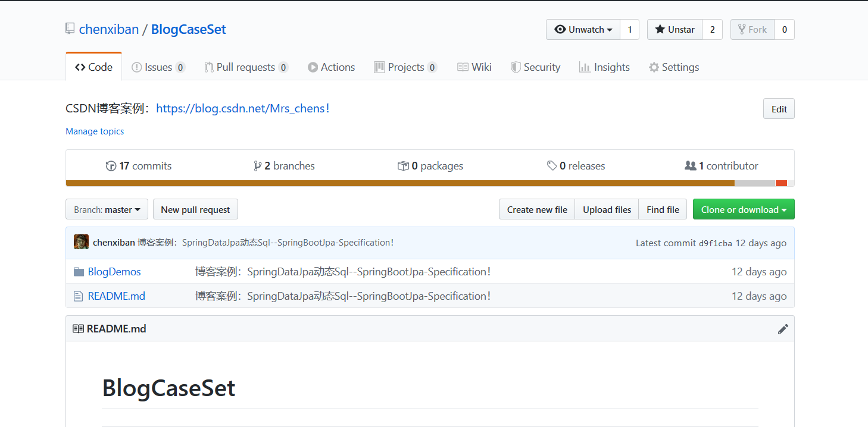Open the watchers count 1
This screenshot has height=427, width=868.
coord(630,30)
